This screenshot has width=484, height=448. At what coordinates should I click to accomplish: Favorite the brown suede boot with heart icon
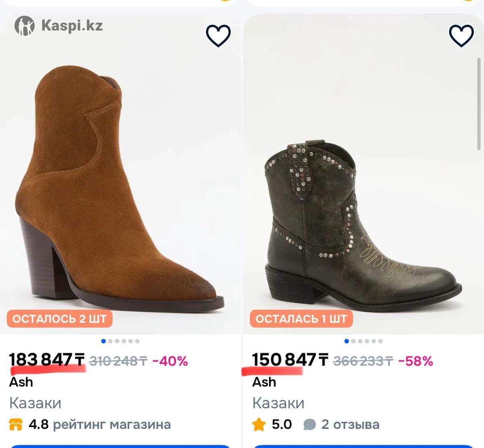pos(218,35)
